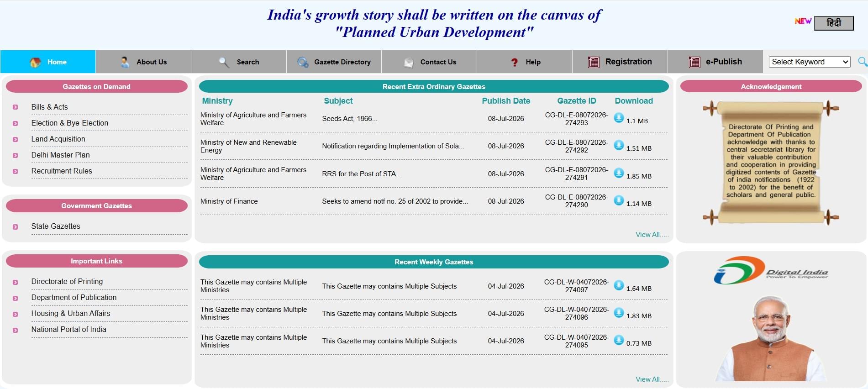Image resolution: width=868 pixels, height=389 pixels.
Task: Click the Gazette ID column header
Action: 577,101
